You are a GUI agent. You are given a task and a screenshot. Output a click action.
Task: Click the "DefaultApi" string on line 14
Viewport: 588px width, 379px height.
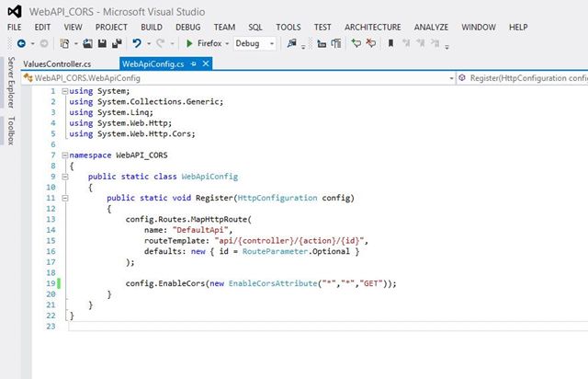click(200, 229)
